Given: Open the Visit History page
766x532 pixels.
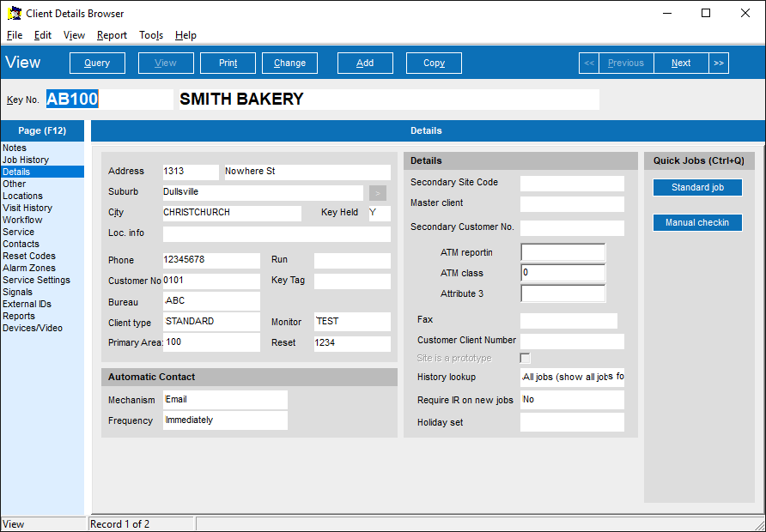Looking at the screenshot, I should pyautogui.click(x=42, y=208).
